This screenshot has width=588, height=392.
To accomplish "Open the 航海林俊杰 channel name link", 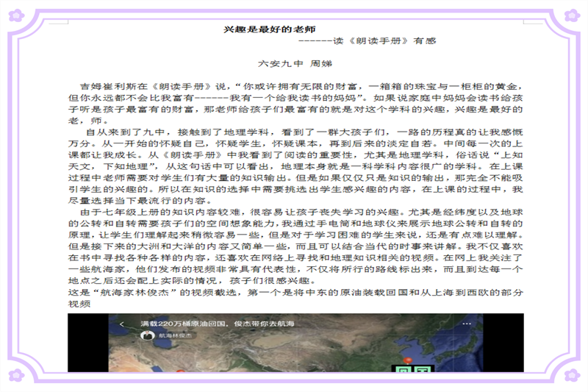I will [x=172, y=336].
